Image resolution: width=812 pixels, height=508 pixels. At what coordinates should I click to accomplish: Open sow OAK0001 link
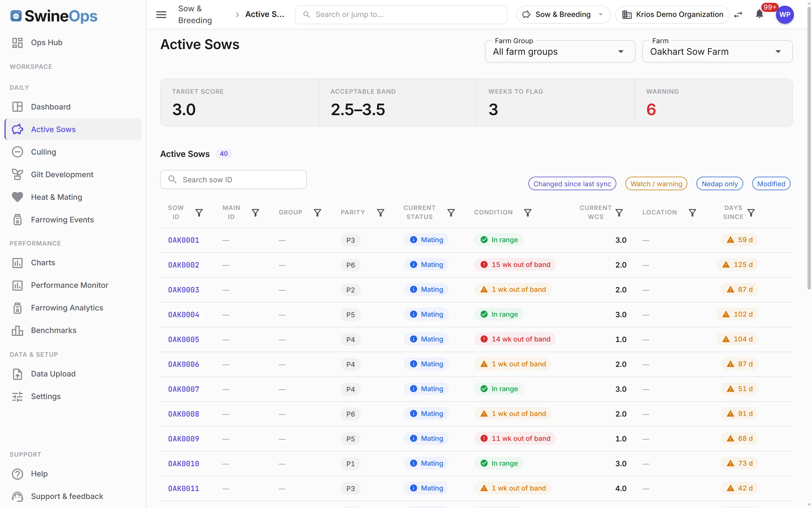(x=184, y=240)
